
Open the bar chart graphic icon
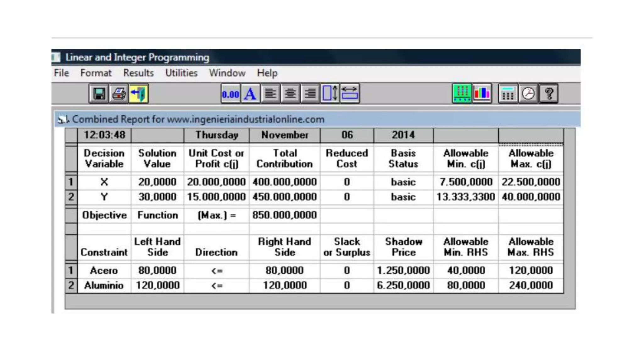point(482,94)
